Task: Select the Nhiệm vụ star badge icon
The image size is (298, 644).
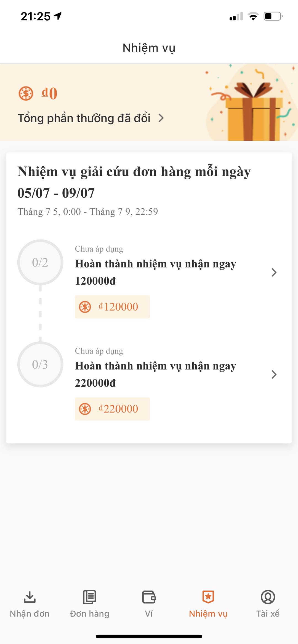Action: click(208, 597)
